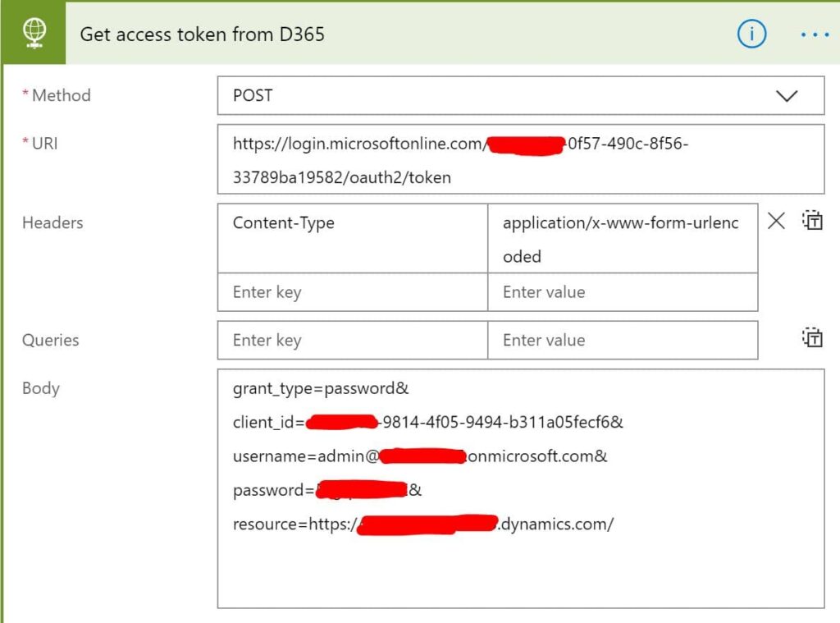Viewport: 840px width, 623px height.
Task: Open the Method dropdown showing POST
Action: [521, 95]
